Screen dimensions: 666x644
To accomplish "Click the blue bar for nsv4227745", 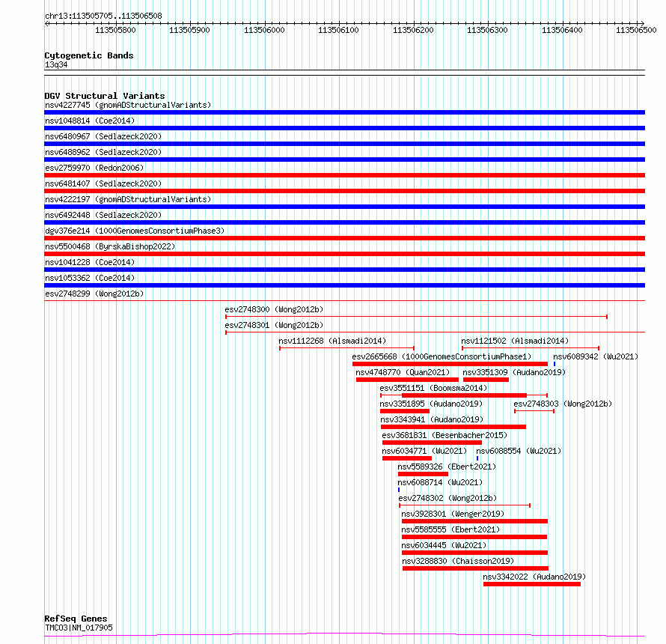I will point(344,112).
